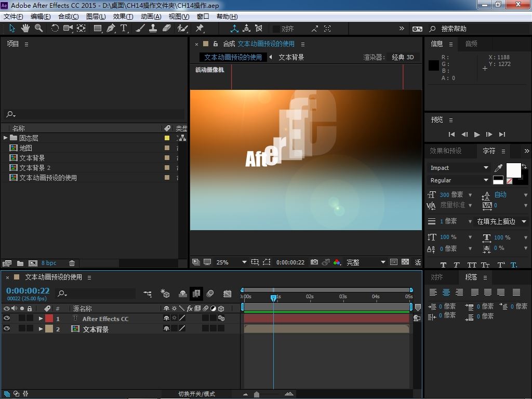Click the new composition icon in Project panel

[33, 263]
